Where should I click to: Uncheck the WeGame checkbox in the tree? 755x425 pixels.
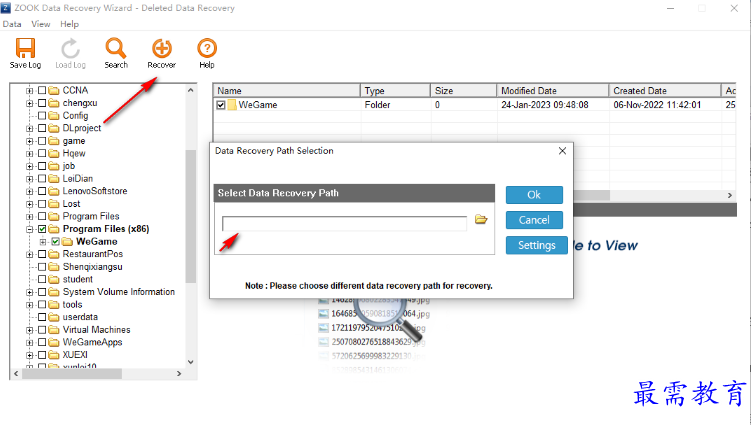pyautogui.click(x=55, y=242)
